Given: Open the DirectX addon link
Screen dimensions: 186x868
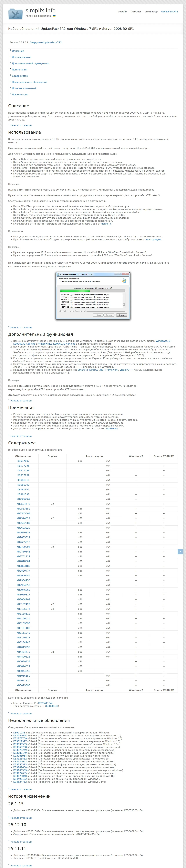Looking at the screenshot, I should click(93, 370).
